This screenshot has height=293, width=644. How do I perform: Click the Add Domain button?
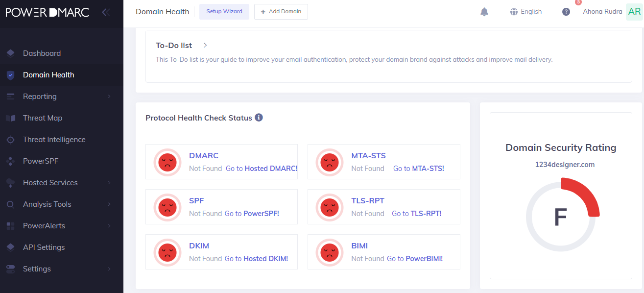click(x=281, y=12)
